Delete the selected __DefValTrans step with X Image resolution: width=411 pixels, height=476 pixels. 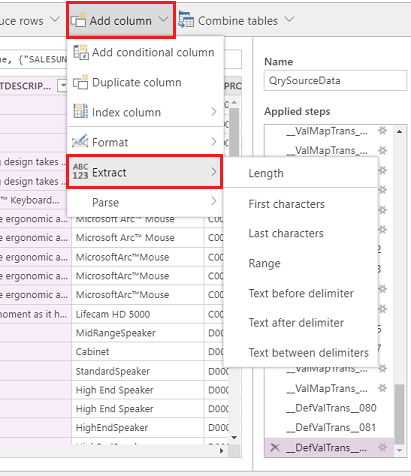tap(275, 447)
